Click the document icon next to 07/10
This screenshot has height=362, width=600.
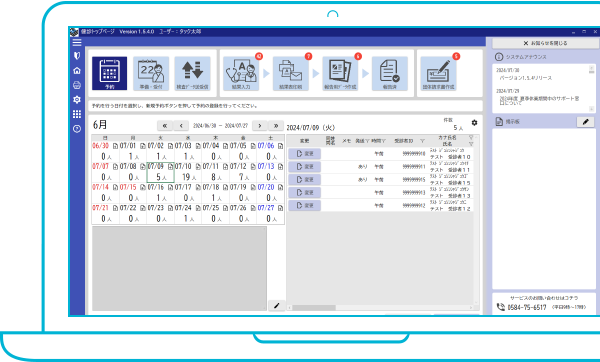(x=198, y=166)
